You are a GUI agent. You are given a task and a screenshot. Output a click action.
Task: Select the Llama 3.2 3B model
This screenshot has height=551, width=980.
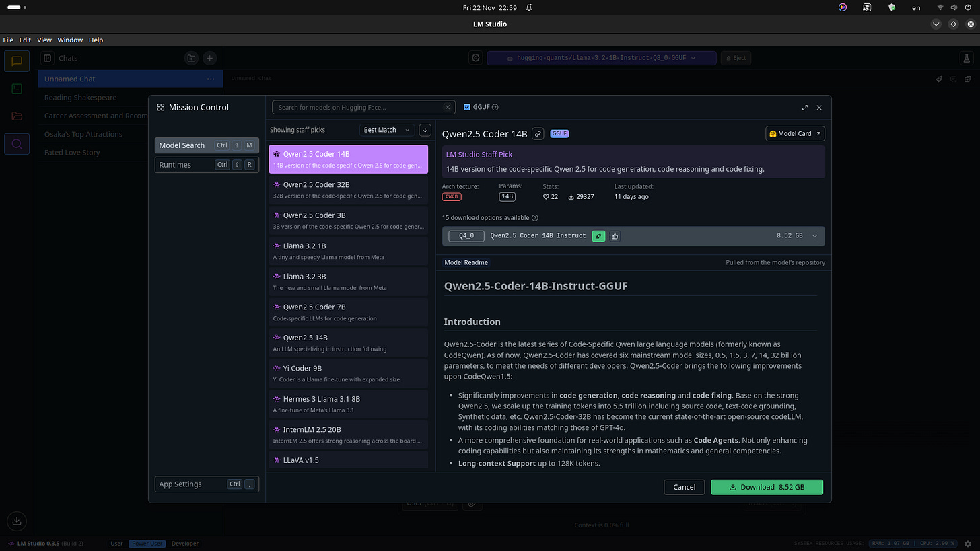348,282
